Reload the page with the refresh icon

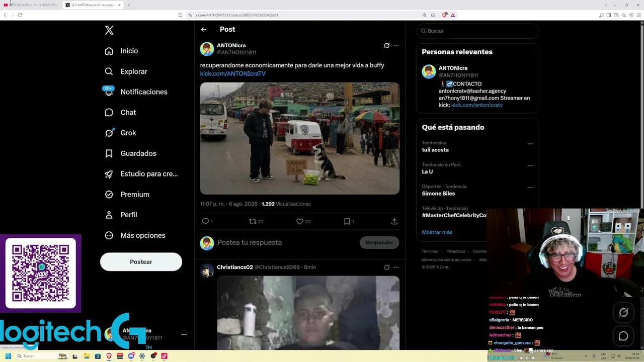point(20,15)
